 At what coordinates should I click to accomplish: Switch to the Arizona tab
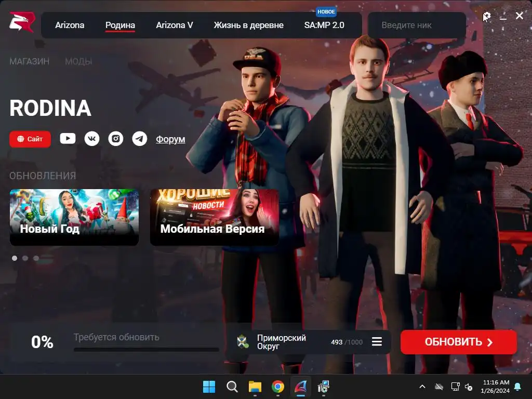click(x=70, y=25)
